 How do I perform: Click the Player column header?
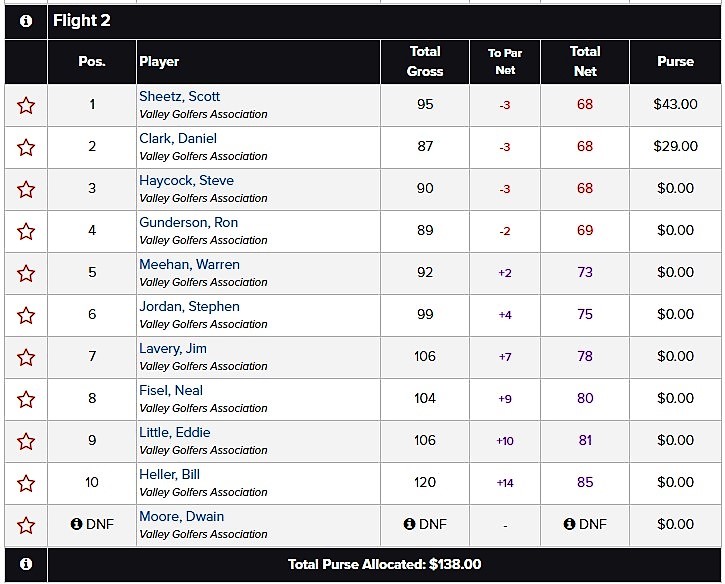[x=159, y=61]
